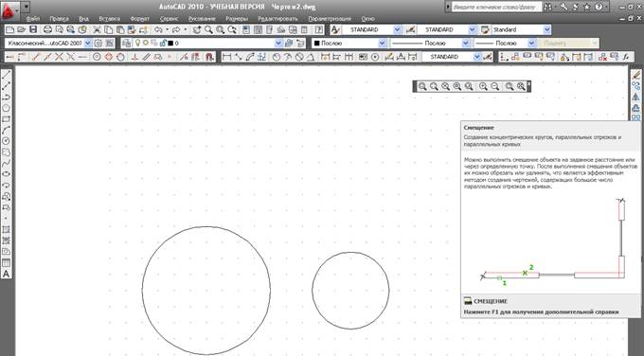Select the Polygon tool in Draw toolbar
Viewport: 644px width, 356px height.
point(7,108)
